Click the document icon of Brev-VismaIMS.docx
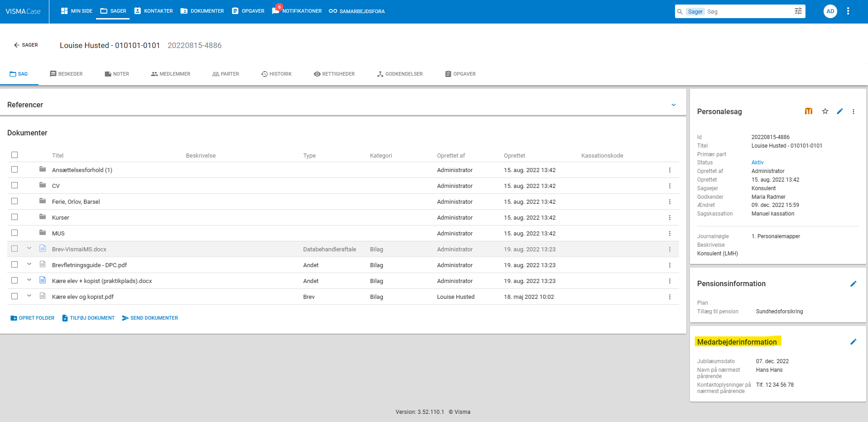Viewport: 868px width, 422px height. pyautogui.click(x=43, y=248)
